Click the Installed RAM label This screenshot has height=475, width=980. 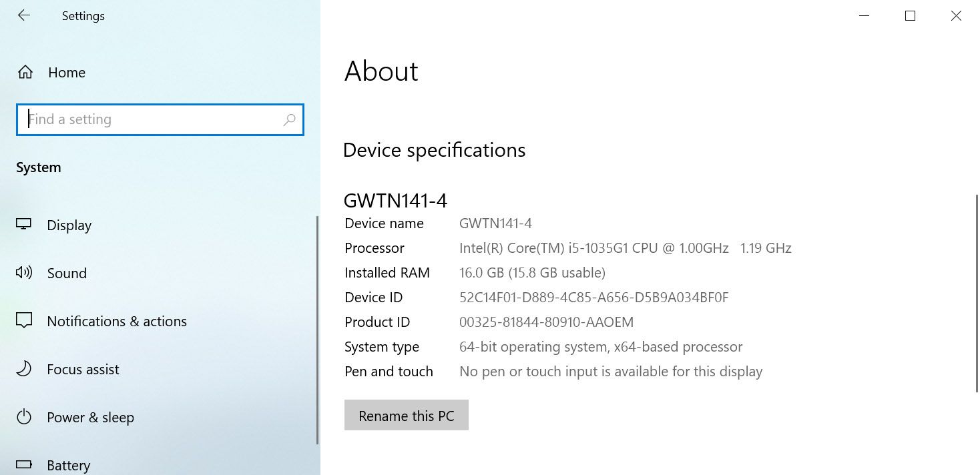tap(387, 273)
